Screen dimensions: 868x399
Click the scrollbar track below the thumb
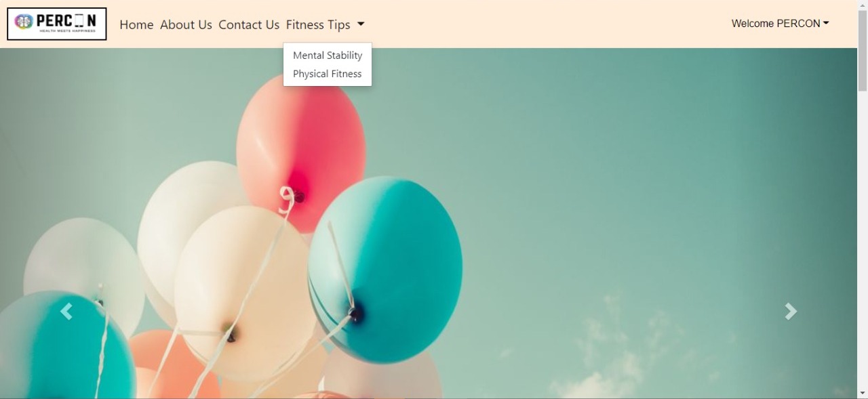[x=863, y=237]
